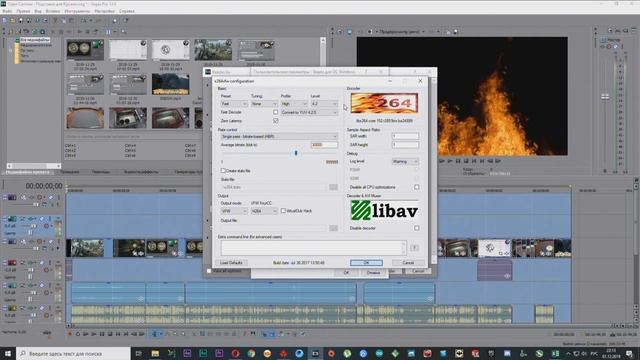This screenshot has height=360, width=640.
Task: Open File Explorer from the taskbar
Action: coord(155,353)
